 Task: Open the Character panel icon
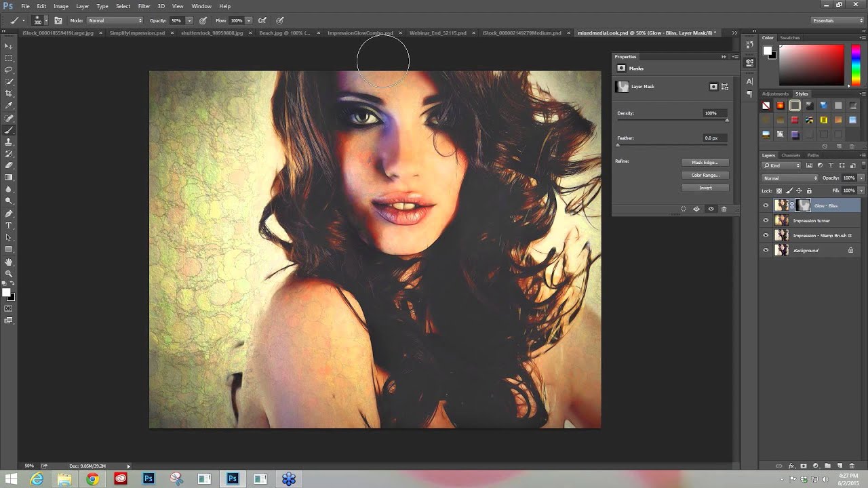click(x=749, y=81)
